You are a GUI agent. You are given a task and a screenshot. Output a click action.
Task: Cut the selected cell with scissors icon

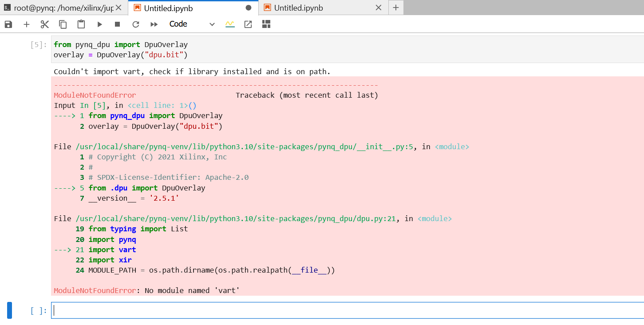tap(44, 24)
